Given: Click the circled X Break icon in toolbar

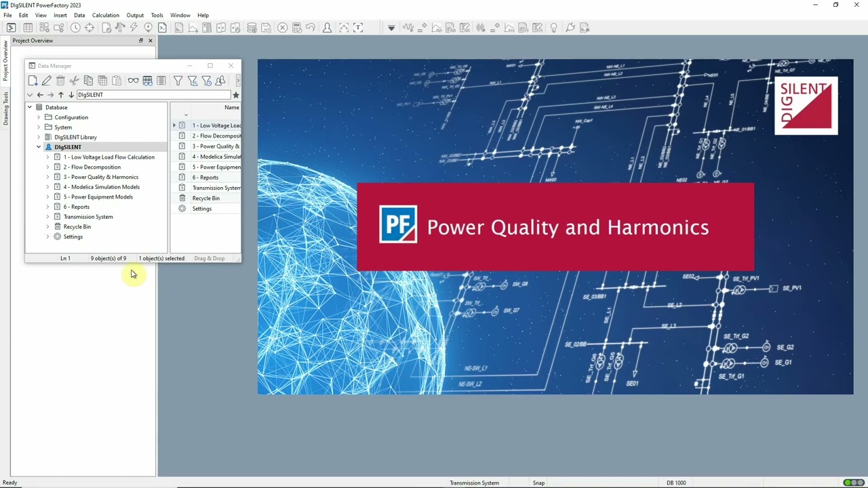Looking at the screenshot, I should coord(283,28).
